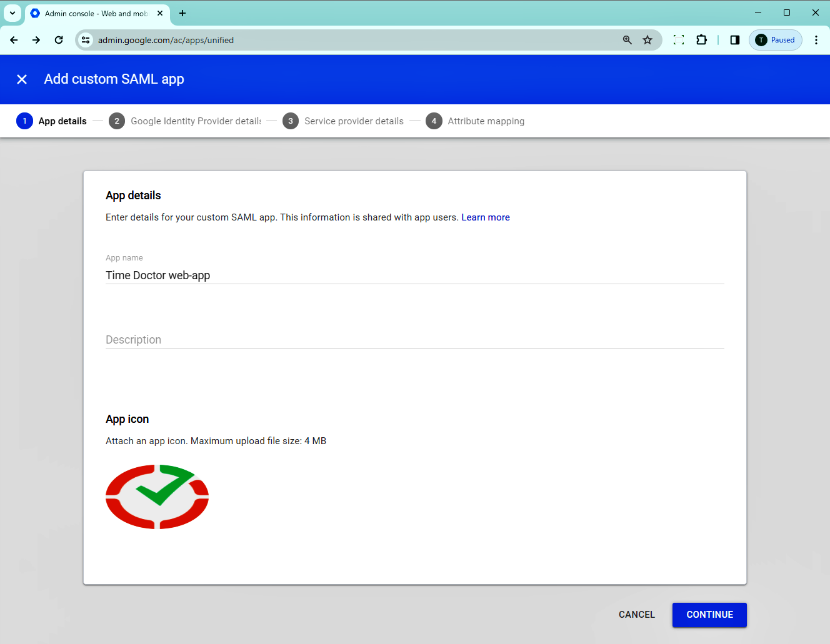Image resolution: width=830 pixels, height=644 pixels.
Task: Click CANCEL to dismiss changes
Action: coord(636,615)
